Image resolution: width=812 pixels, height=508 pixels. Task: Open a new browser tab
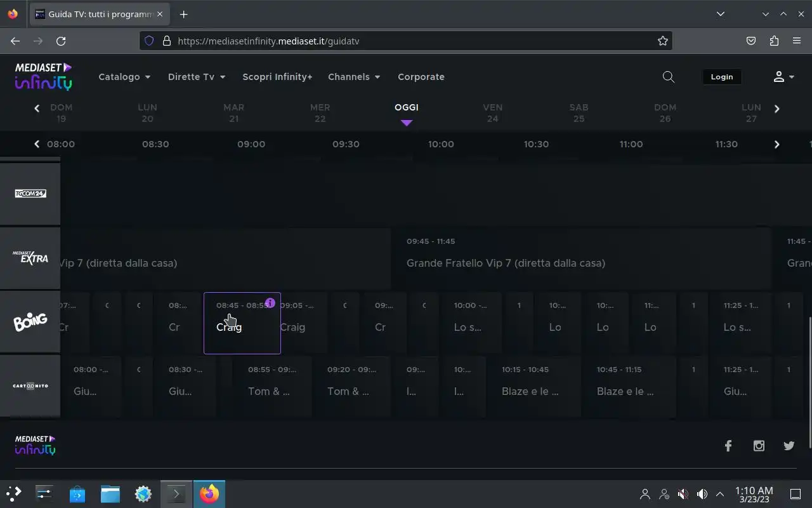coord(183,14)
